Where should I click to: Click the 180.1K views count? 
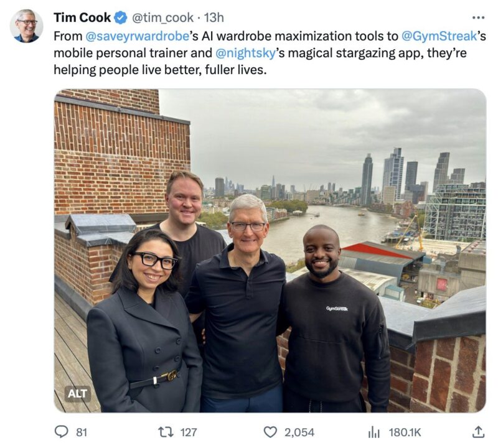405,432
